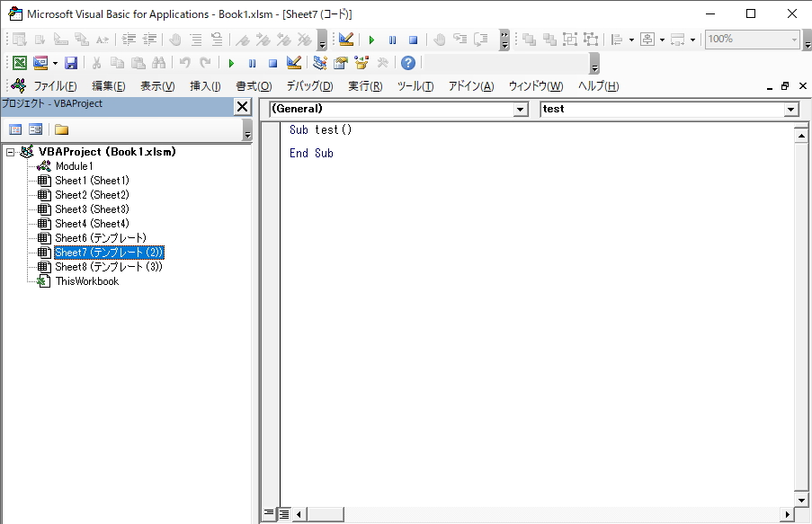Insert a new UserForm
The height and width of the screenshot is (524, 812).
(x=40, y=63)
